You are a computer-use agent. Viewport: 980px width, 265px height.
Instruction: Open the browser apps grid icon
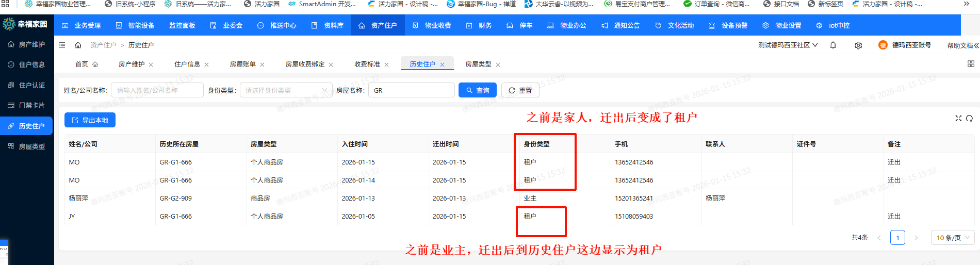coord(5,4)
